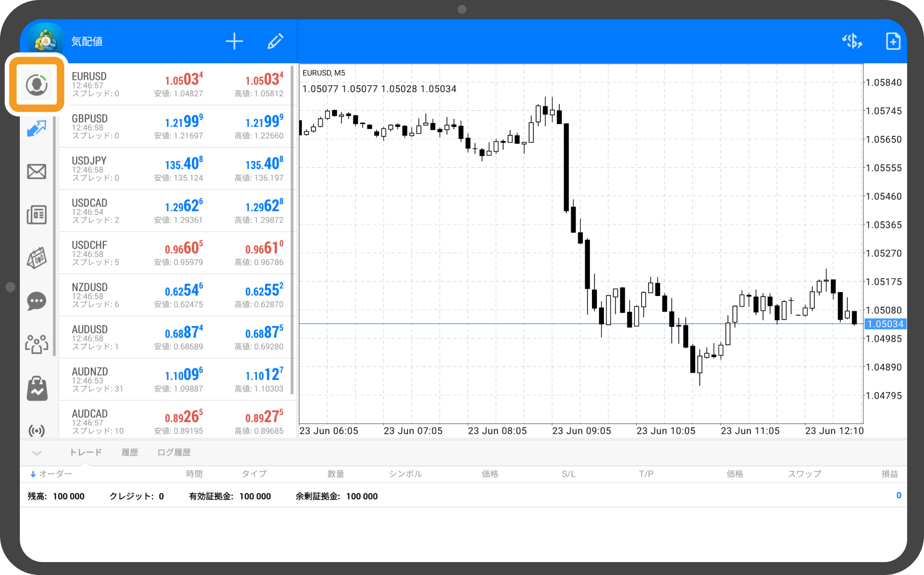Open the quotes arrows icon in sidebar
The width and height of the screenshot is (924, 575).
36,129
